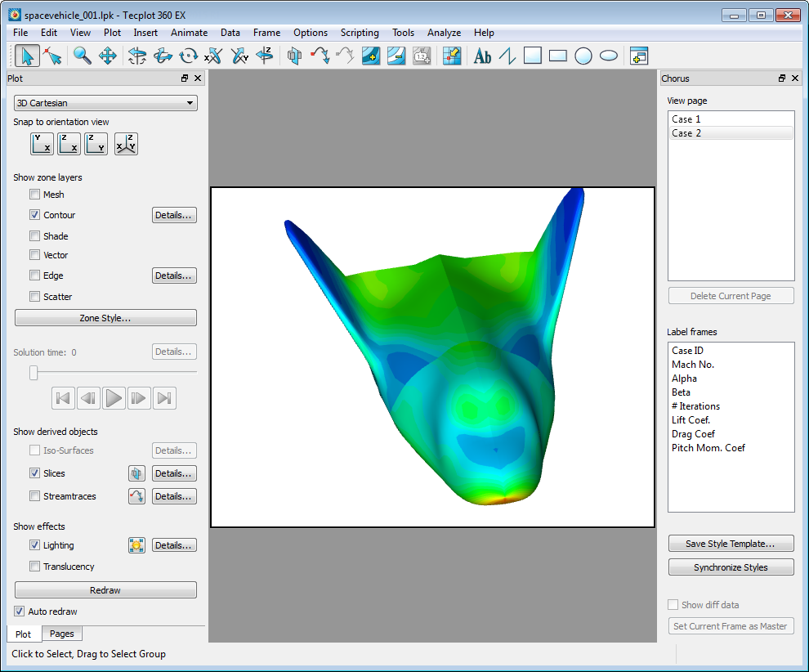809x672 pixels.
Task: Click the create new frame tool
Action: [639, 56]
